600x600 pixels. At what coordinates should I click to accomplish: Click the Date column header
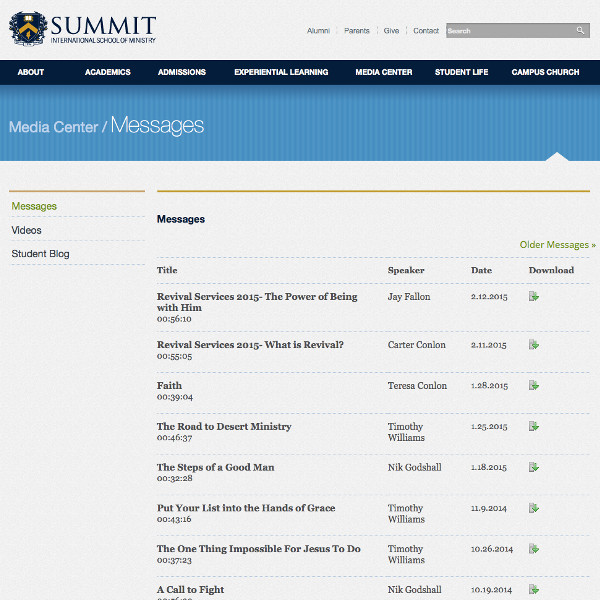pyautogui.click(x=481, y=270)
